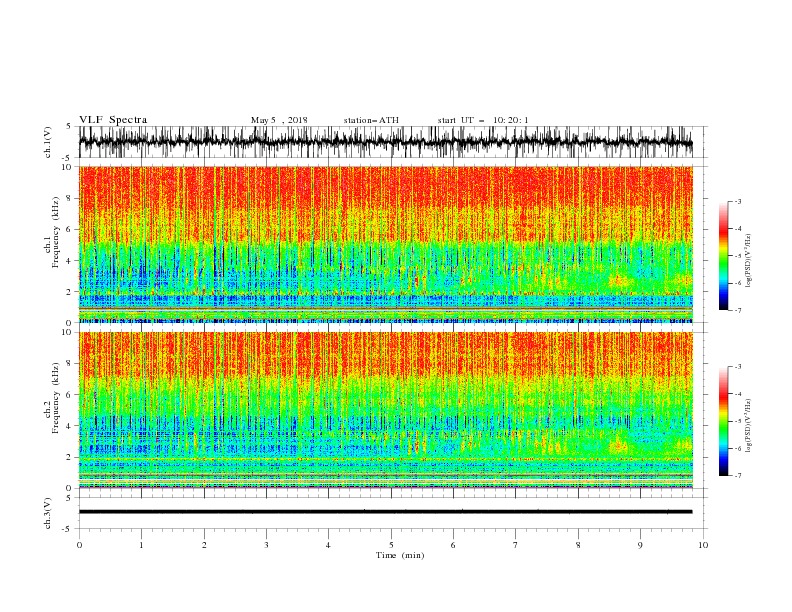792x612 pixels.
Task: Click the "-3" tick label on the ch.1 colorbar
Action: [x=737, y=201]
